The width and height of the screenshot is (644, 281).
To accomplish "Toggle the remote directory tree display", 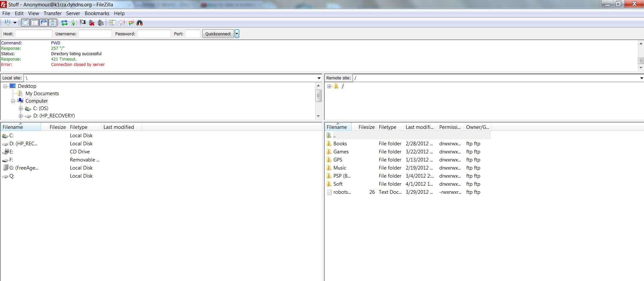I will click(x=44, y=23).
